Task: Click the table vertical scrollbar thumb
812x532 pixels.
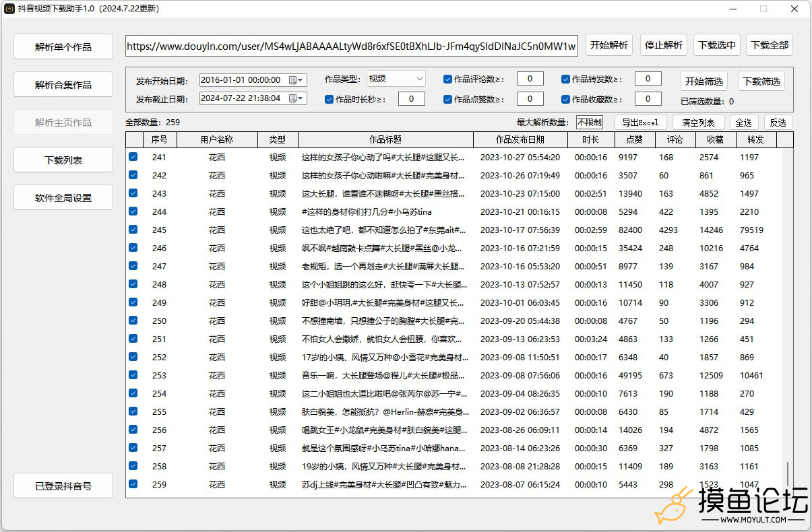Action: pos(788,474)
